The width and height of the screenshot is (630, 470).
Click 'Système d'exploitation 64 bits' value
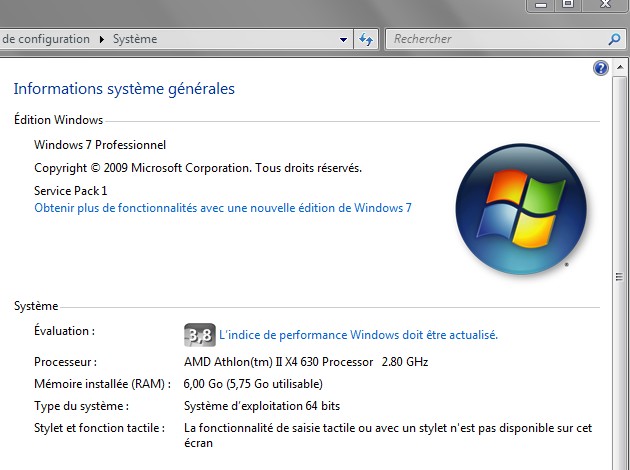coord(262,406)
